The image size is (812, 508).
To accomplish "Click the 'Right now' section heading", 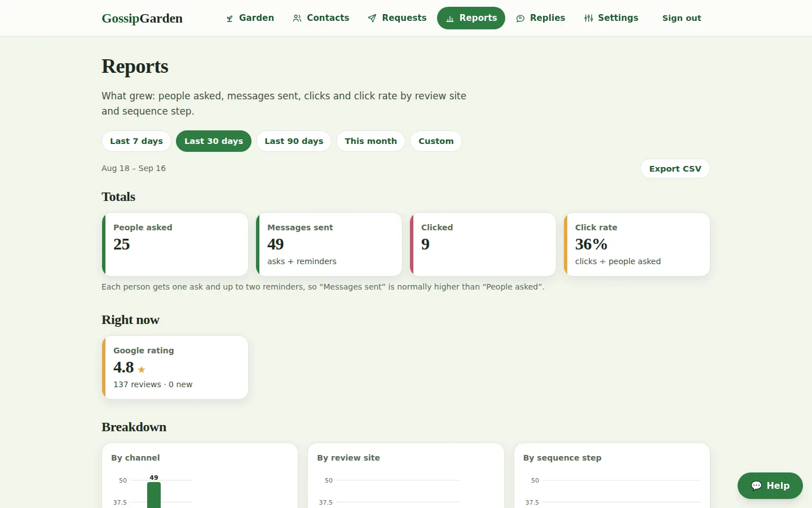I will coord(130,320).
